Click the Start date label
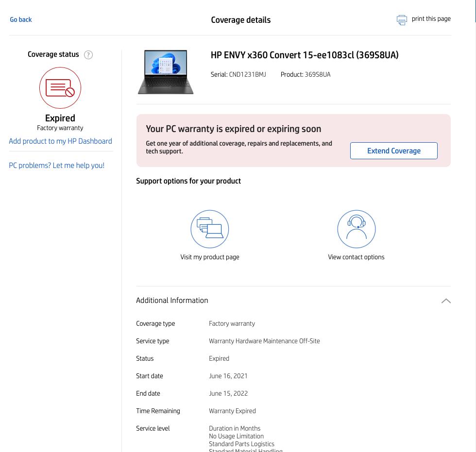Image resolution: width=476 pixels, height=452 pixels. point(150,376)
